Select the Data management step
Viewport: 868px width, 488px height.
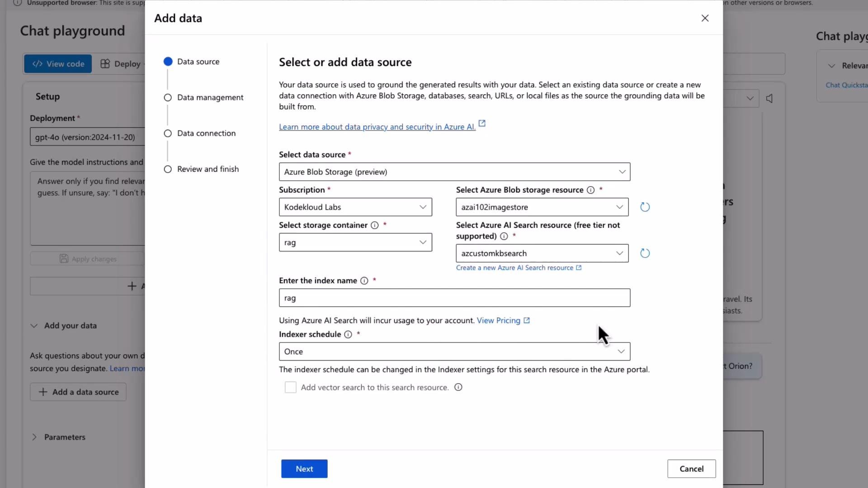click(x=204, y=98)
